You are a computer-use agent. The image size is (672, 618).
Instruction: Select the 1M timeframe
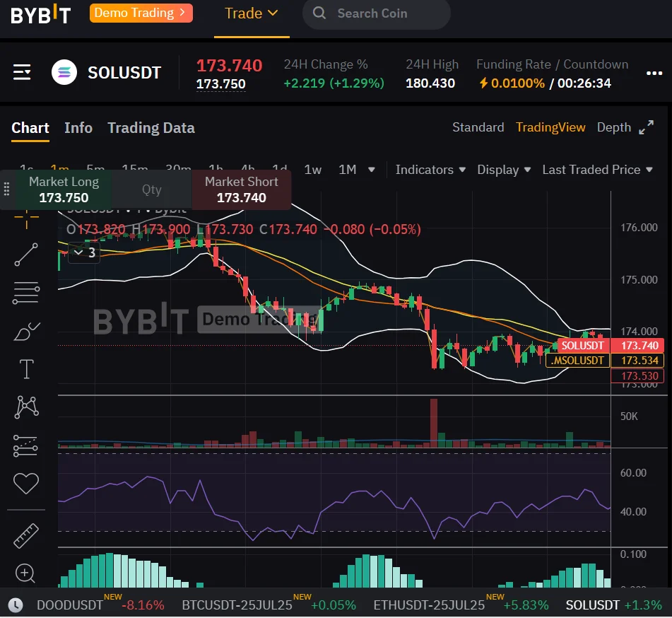347,170
